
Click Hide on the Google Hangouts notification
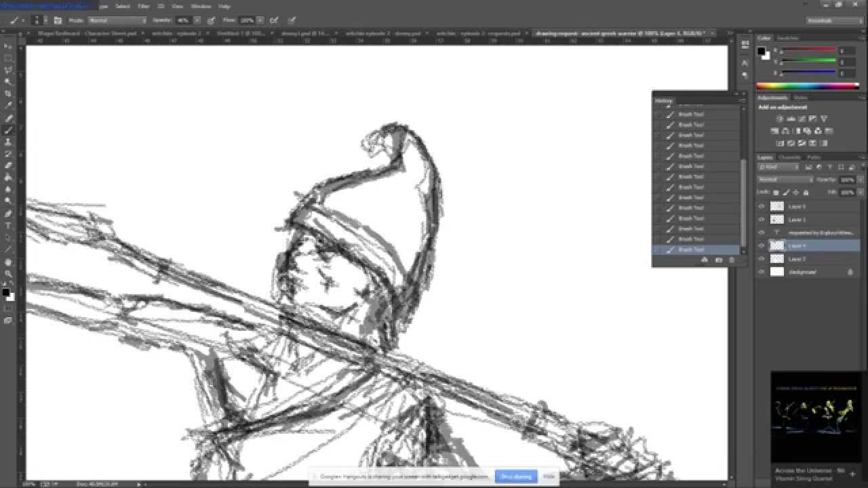(548, 476)
